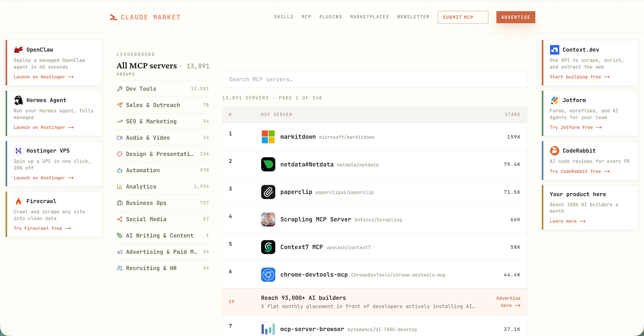Screen dimensions: 644x336
Task: Click the Jotform logo icon
Action: click(x=555, y=100)
